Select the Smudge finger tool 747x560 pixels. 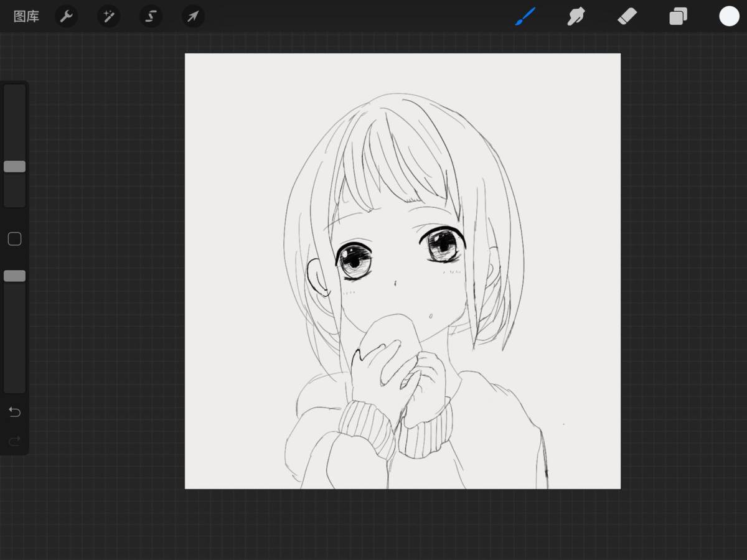click(x=576, y=16)
